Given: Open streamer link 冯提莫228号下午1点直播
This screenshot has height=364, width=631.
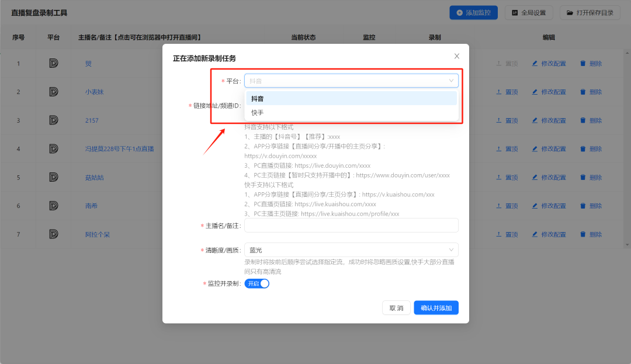Looking at the screenshot, I should tap(120, 149).
